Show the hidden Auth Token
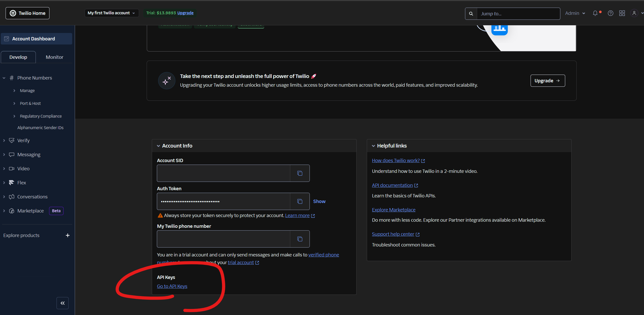Viewport: 644px width, 315px height. click(319, 201)
